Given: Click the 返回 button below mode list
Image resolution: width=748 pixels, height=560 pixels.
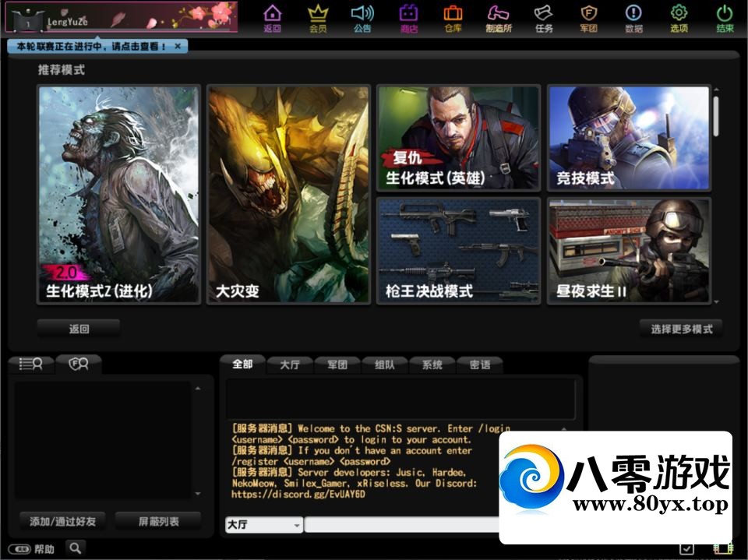Looking at the screenshot, I should click(79, 329).
